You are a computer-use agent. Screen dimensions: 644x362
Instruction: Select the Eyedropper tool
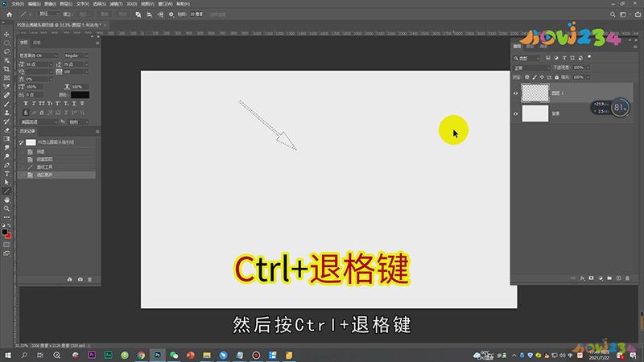[x=6, y=86]
